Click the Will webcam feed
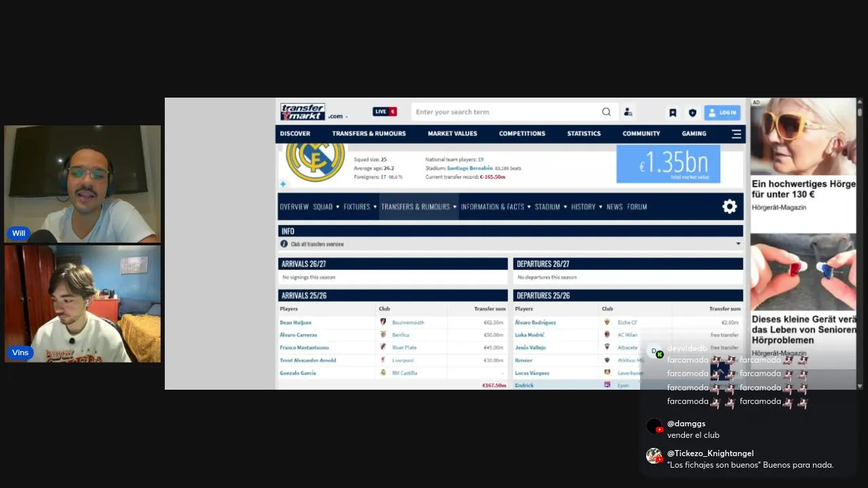868x488 pixels. coord(83,184)
